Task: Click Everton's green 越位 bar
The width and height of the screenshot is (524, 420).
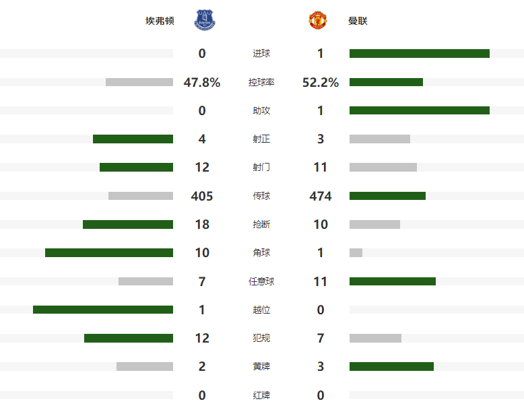Action: coord(103,310)
